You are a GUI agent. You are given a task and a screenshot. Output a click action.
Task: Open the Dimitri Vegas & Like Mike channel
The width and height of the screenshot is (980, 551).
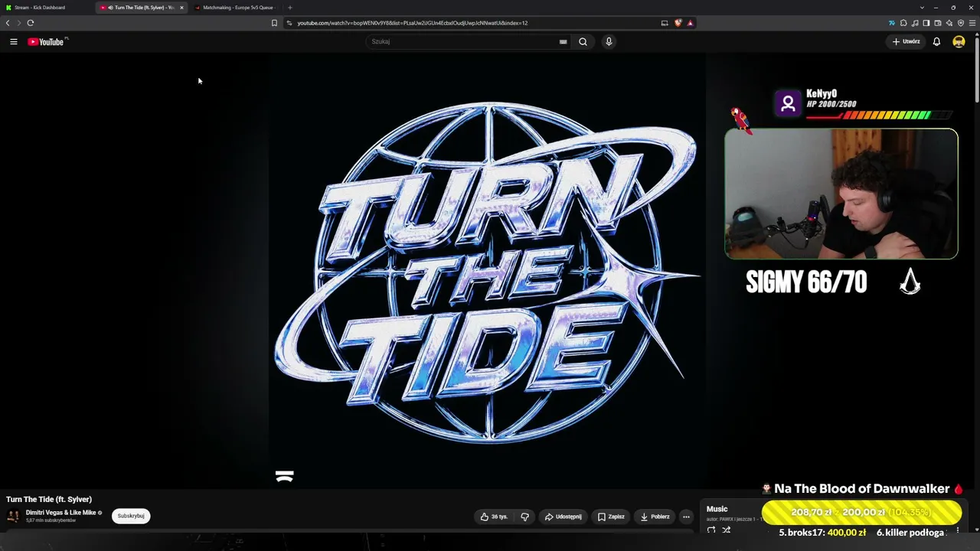coord(60,513)
